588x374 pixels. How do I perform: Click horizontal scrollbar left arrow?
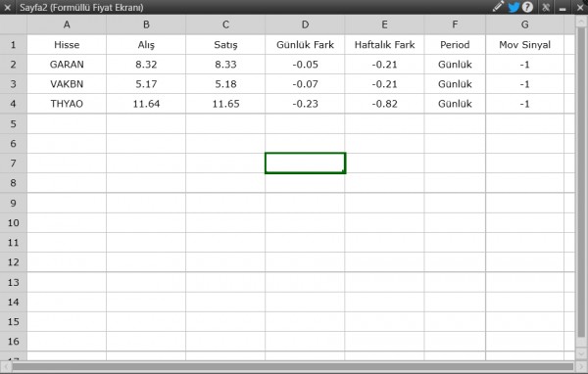[x=6, y=366]
